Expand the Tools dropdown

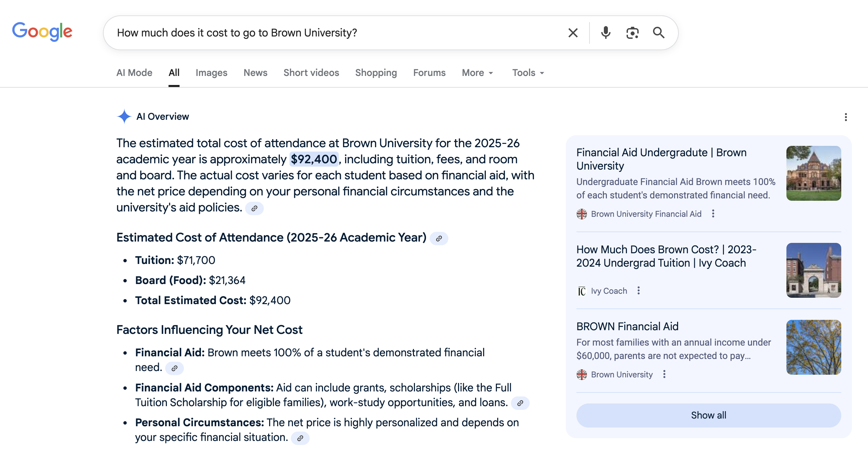(x=528, y=73)
